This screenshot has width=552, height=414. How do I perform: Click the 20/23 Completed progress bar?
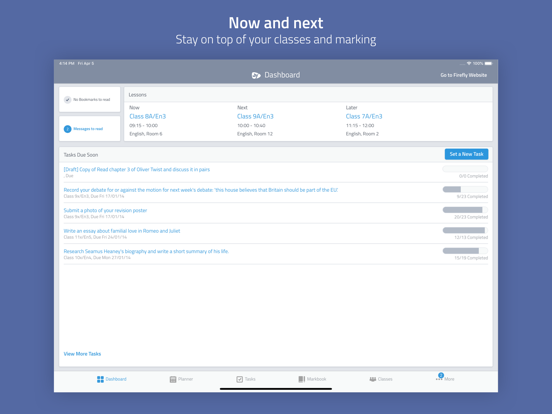[465, 210]
